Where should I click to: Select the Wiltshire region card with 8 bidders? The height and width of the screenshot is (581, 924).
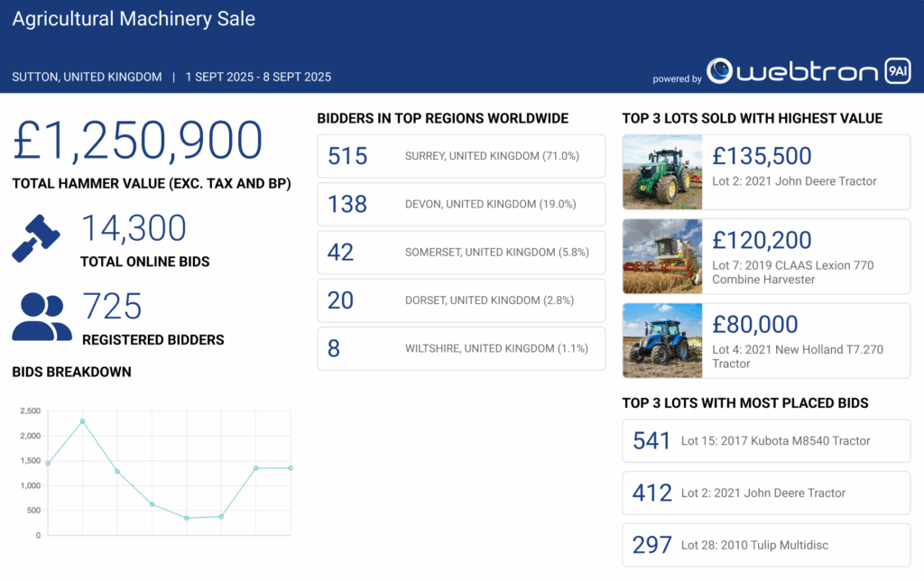tap(461, 348)
